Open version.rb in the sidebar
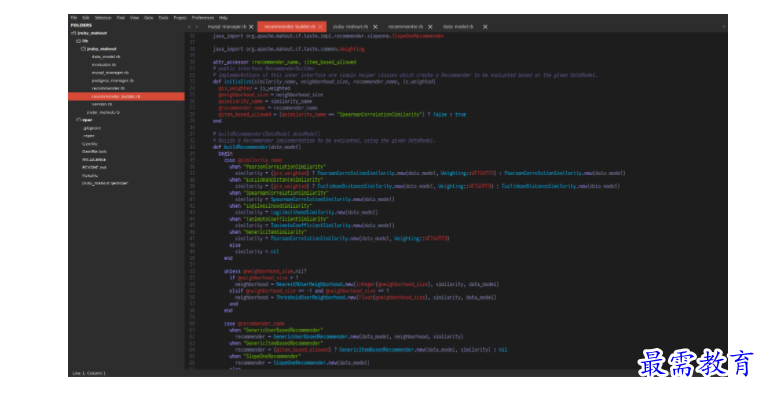 (x=102, y=104)
